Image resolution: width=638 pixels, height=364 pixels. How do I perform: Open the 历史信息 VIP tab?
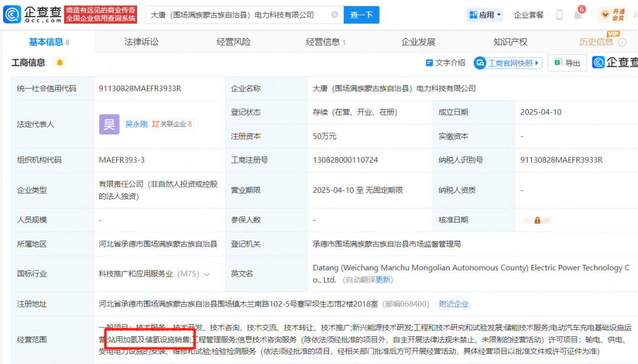pos(596,42)
